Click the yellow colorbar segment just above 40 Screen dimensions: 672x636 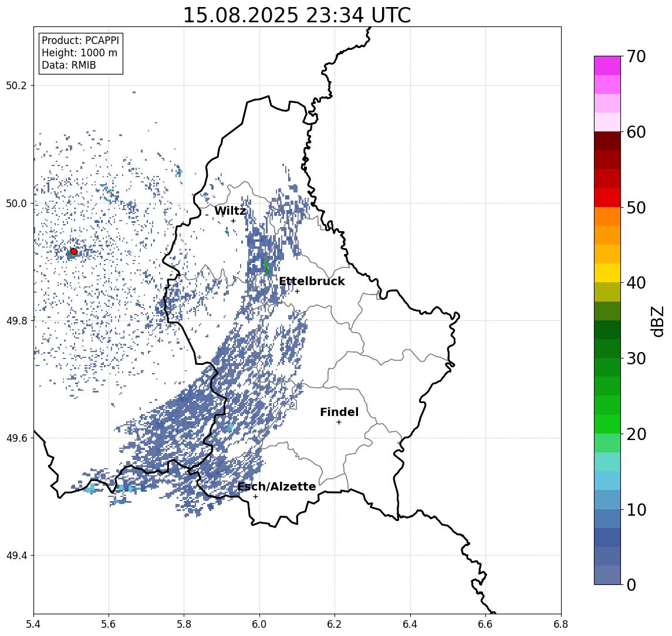pos(607,273)
